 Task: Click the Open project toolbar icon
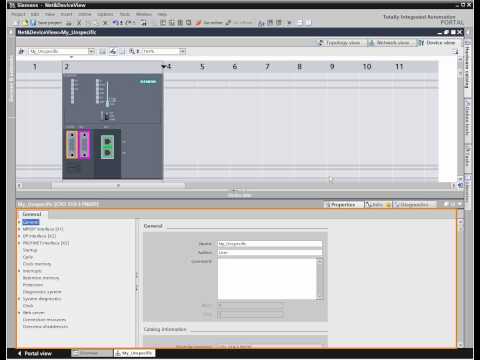pos(25,23)
